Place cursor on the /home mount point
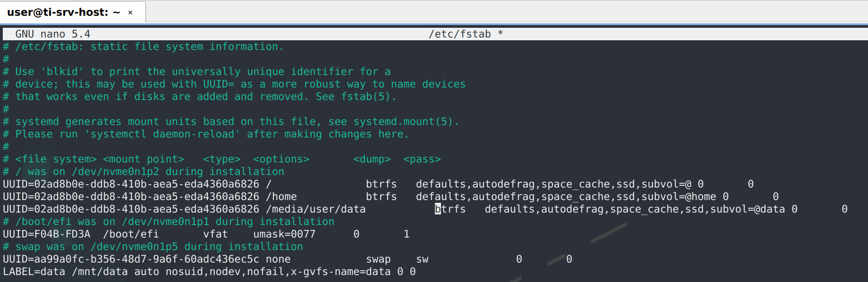Viewport: 868px width, 282px height. 281,197
